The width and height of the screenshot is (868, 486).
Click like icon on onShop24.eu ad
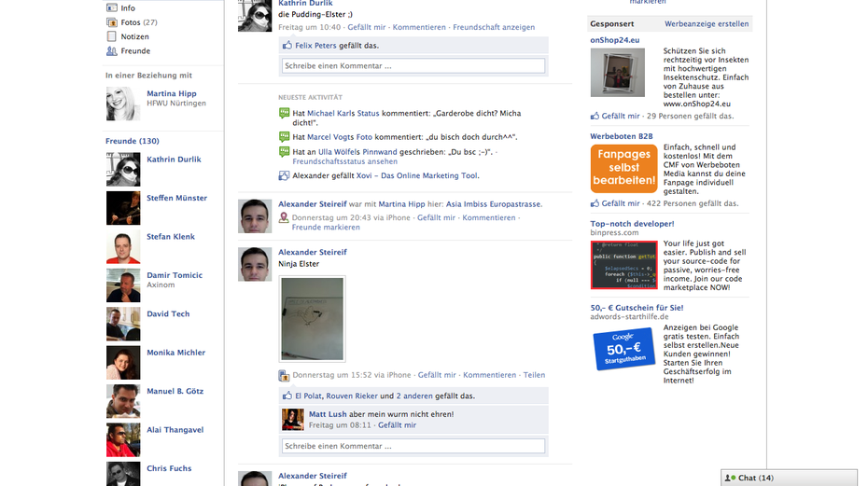click(x=595, y=117)
